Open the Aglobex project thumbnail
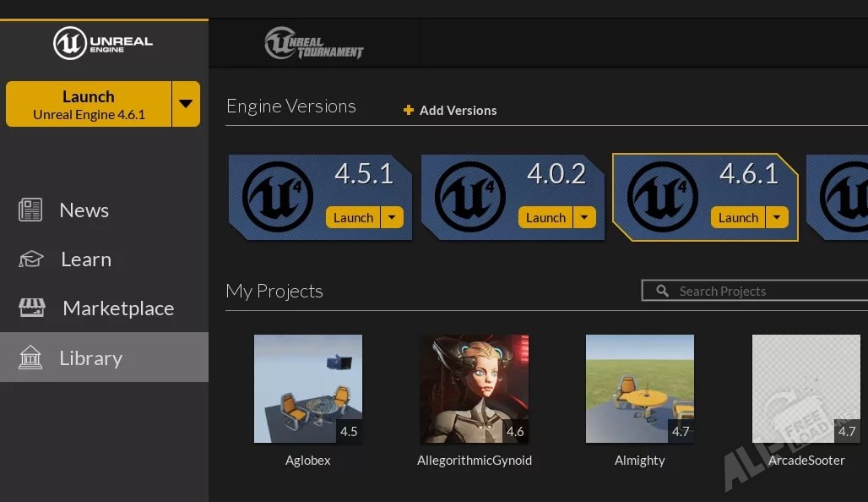Screen dimensions: 868x502 [x=308, y=389]
